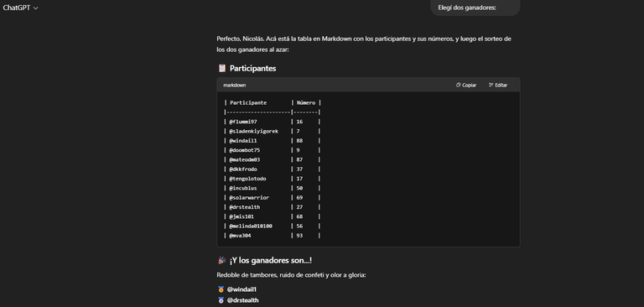
Task: Click winner name @drstealth at bottom
Action: [242, 300]
